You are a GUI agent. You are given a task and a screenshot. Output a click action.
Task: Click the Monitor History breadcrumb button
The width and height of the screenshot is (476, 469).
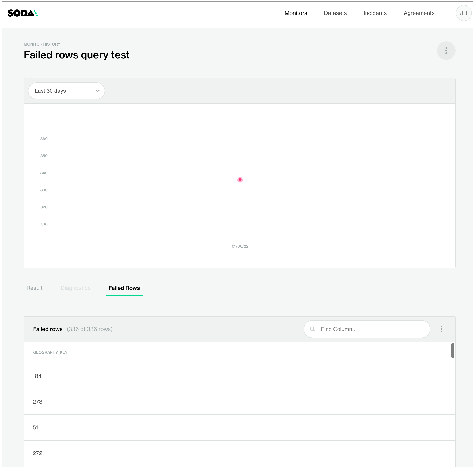point(42,44)
